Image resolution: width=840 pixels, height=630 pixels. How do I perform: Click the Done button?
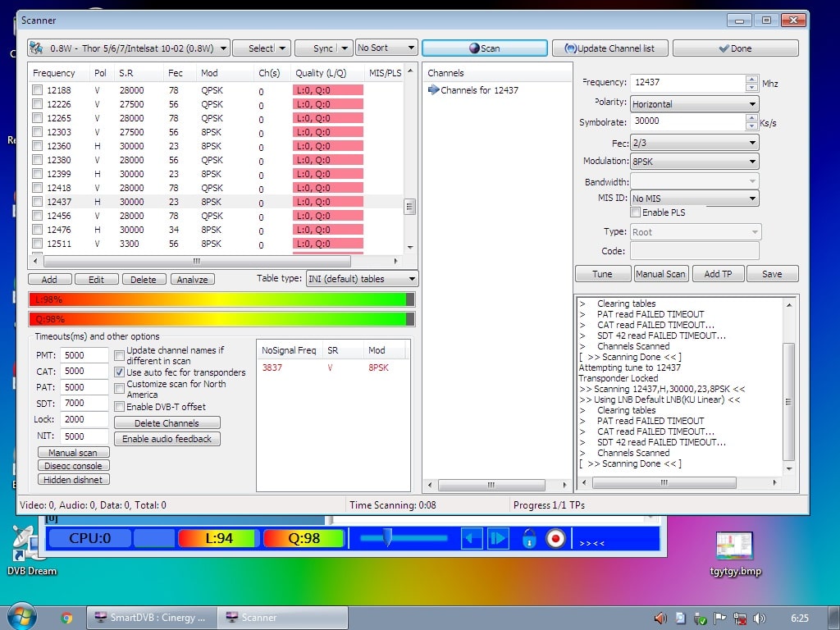(x=735, y=48)
